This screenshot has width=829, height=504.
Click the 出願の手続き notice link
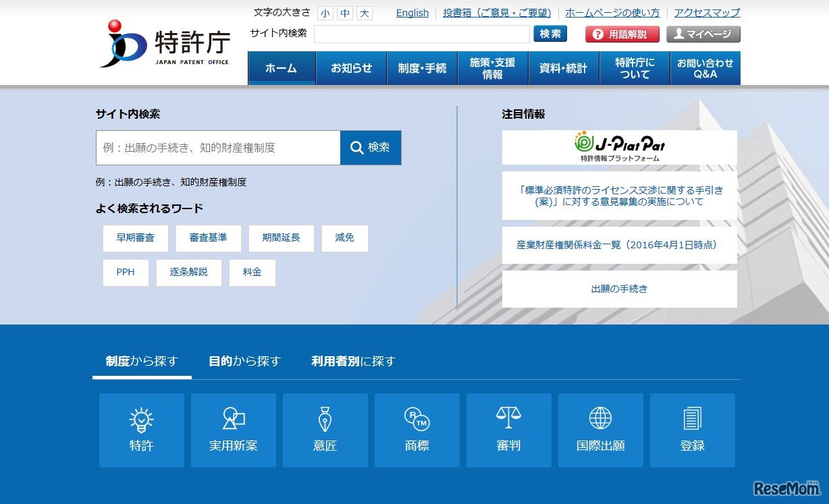(x=618, y=289)
